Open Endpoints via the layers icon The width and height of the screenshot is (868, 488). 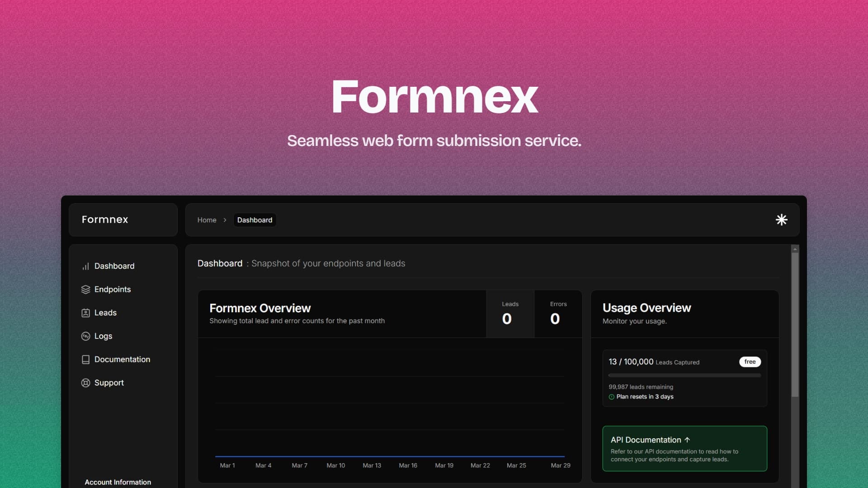[86, 289]
